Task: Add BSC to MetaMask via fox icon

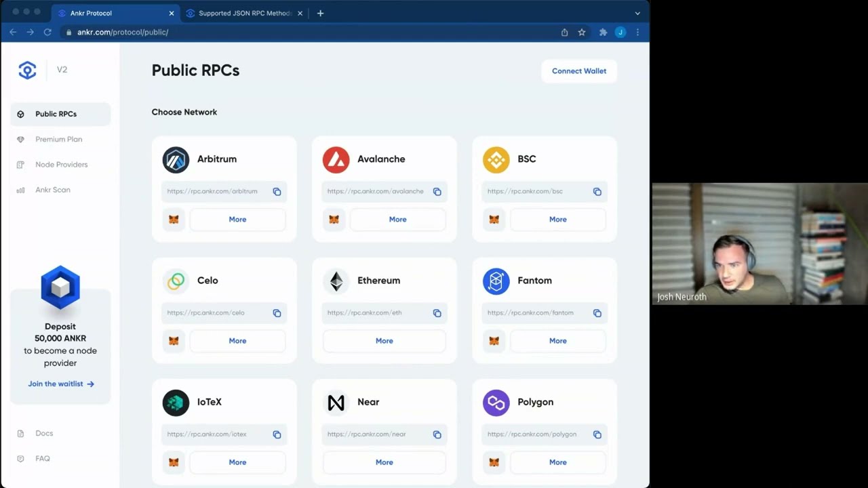Action: click(494, 220)
